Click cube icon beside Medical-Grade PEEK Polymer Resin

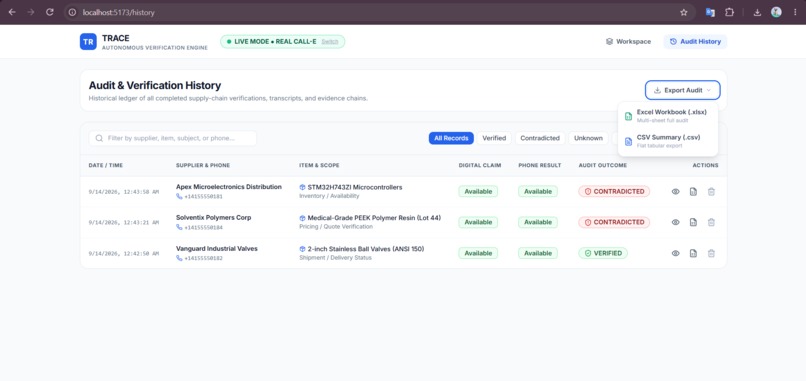(x=302, y=218)
